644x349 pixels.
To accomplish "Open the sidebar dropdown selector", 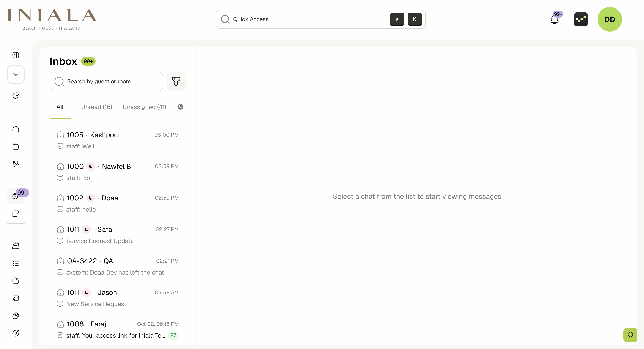I will 16,74.
